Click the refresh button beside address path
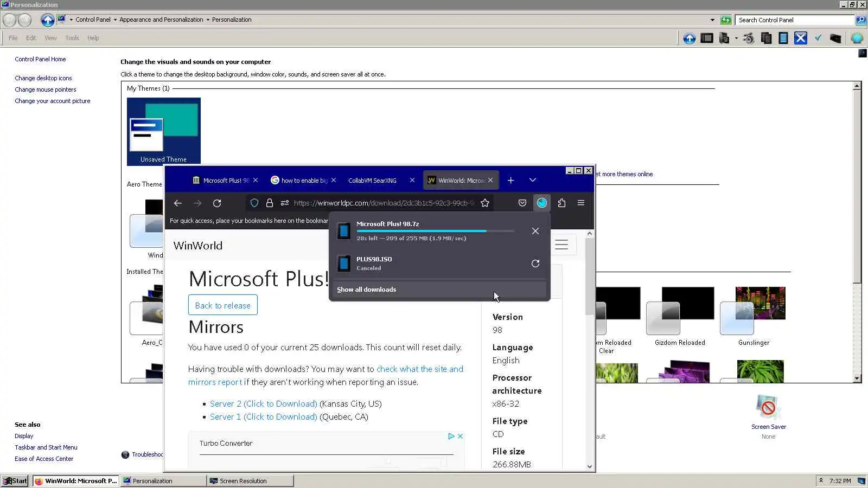Image resolution: width=868 pixels, height=488 pixels. (x=726, y=20)
